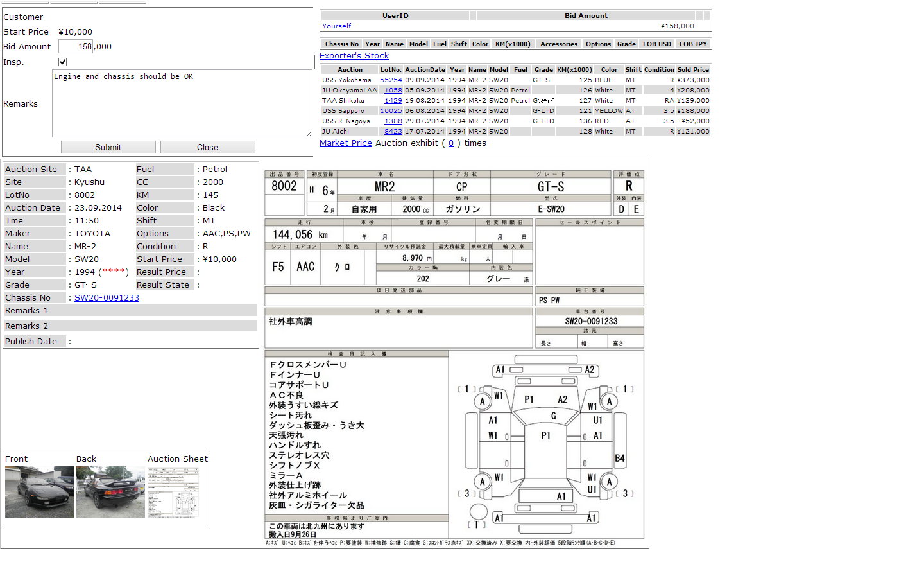Viewport: 924px width, 578px height.
Task: Open lot number 1429 link
Action: pos(393,101)
